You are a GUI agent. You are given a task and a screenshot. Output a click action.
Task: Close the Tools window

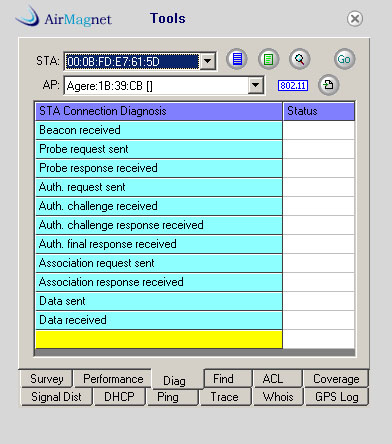(355, 19)
